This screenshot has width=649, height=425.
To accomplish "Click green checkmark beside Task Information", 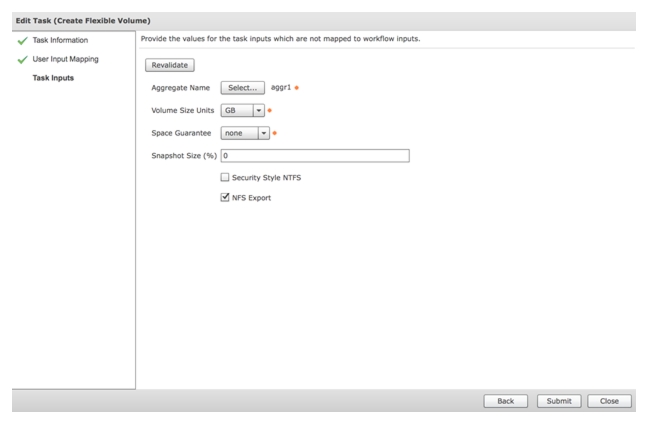I will coord(23,41).
